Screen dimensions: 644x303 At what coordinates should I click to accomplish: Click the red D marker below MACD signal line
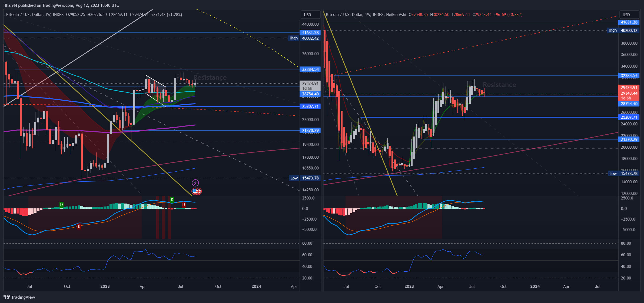(79, 226)
